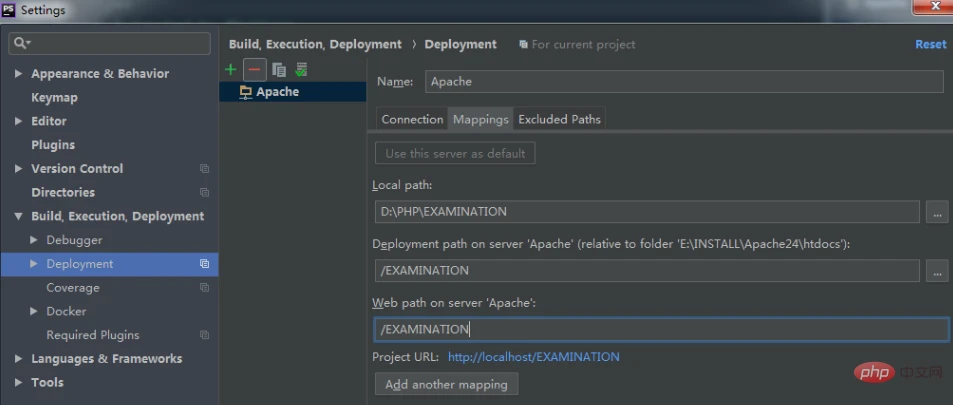
Task: Click Use this server as default button
Action: click(x=455, y=153)
